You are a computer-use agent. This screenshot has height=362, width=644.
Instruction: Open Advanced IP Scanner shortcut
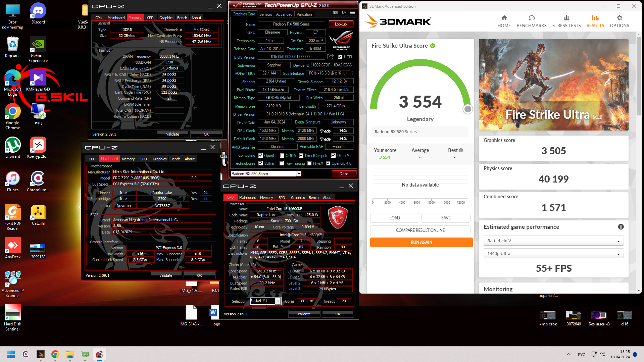pos(12,284)
